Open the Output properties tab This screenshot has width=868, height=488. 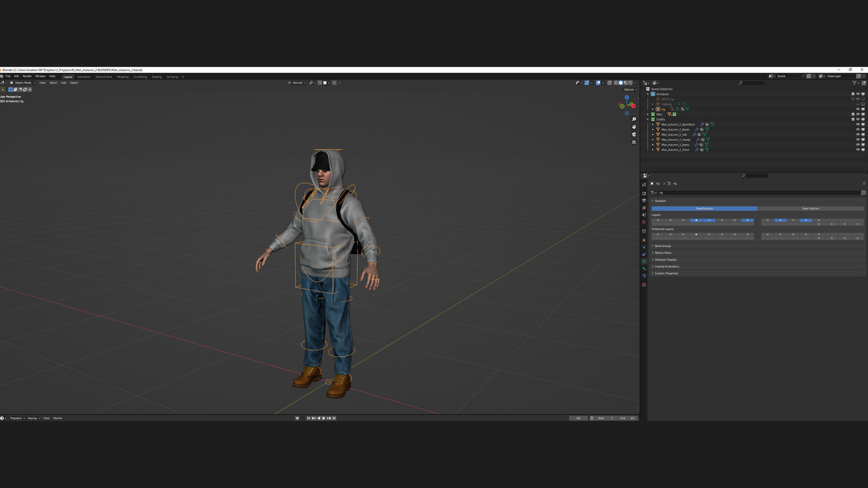click(644, 201)
